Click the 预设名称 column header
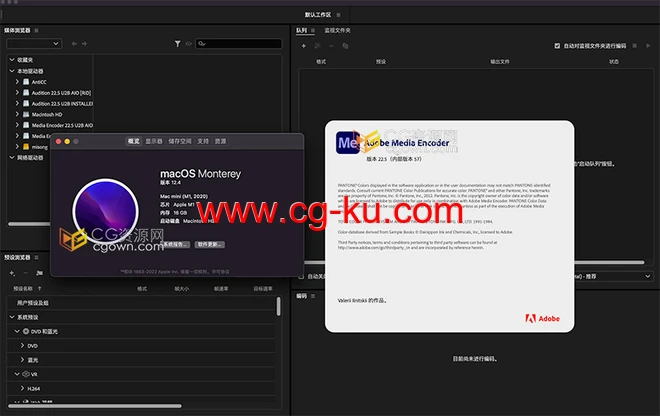This screenshot has height=416, width=660. click(23, 288)
